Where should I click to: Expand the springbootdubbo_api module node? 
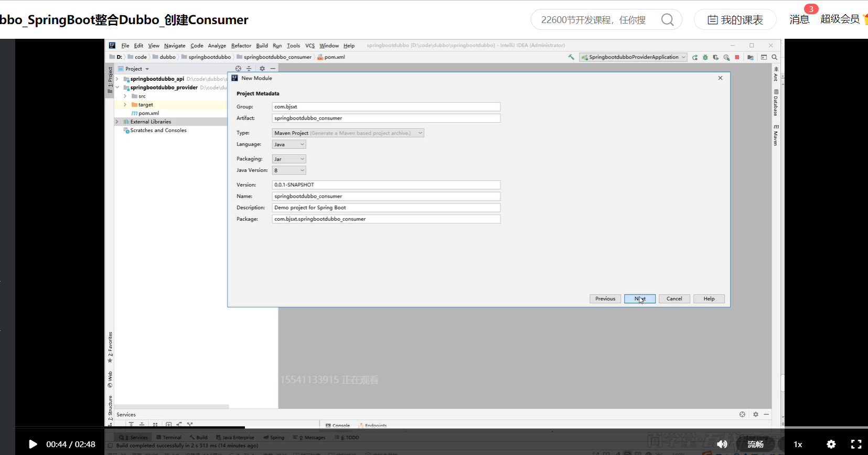coord(117,79)
